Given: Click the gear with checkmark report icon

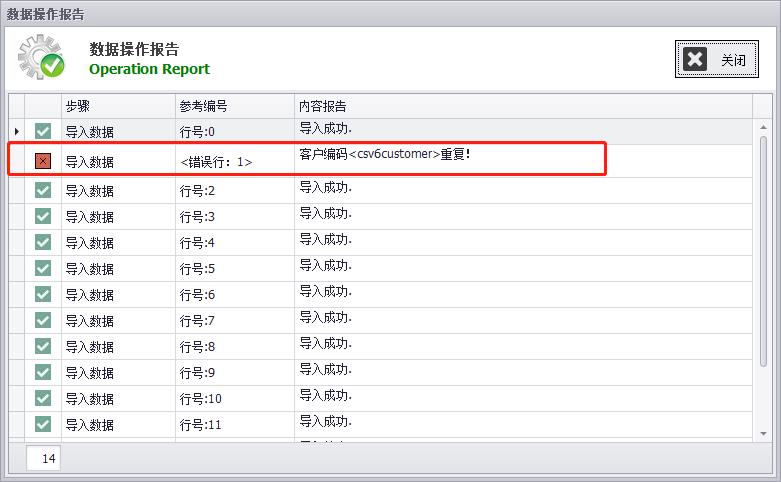Looking at the screenshot, I should pos(41,57).
